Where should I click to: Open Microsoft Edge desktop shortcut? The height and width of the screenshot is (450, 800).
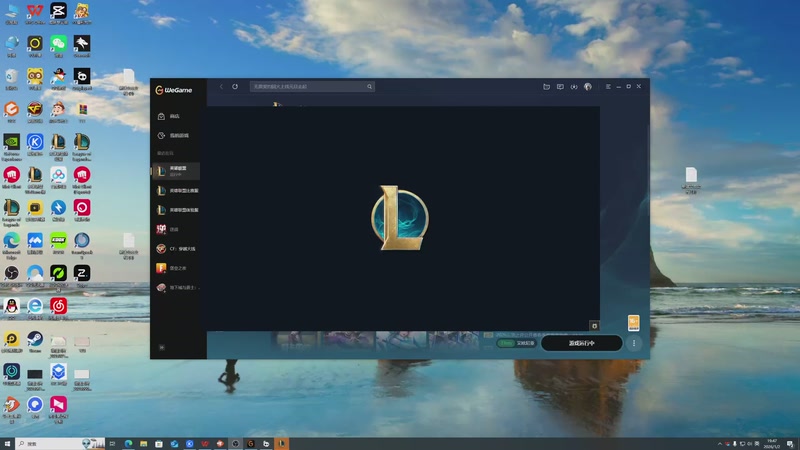tap(11, 245)
